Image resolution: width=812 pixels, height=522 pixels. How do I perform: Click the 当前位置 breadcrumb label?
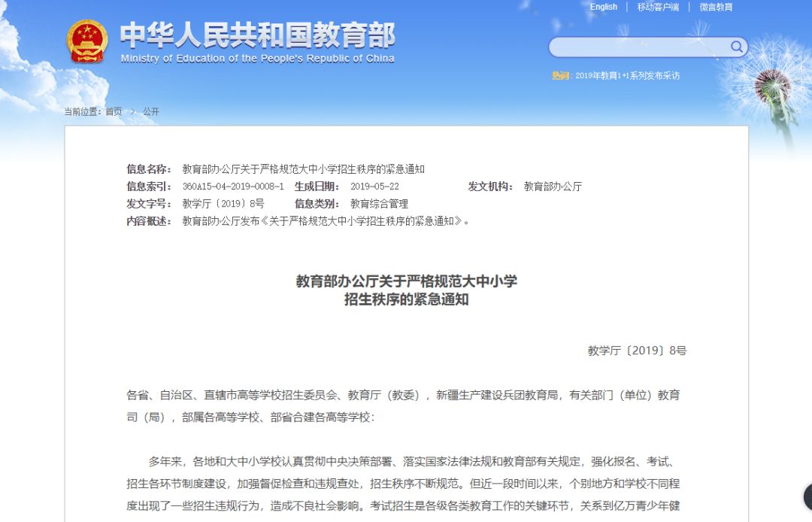[80, 111]
